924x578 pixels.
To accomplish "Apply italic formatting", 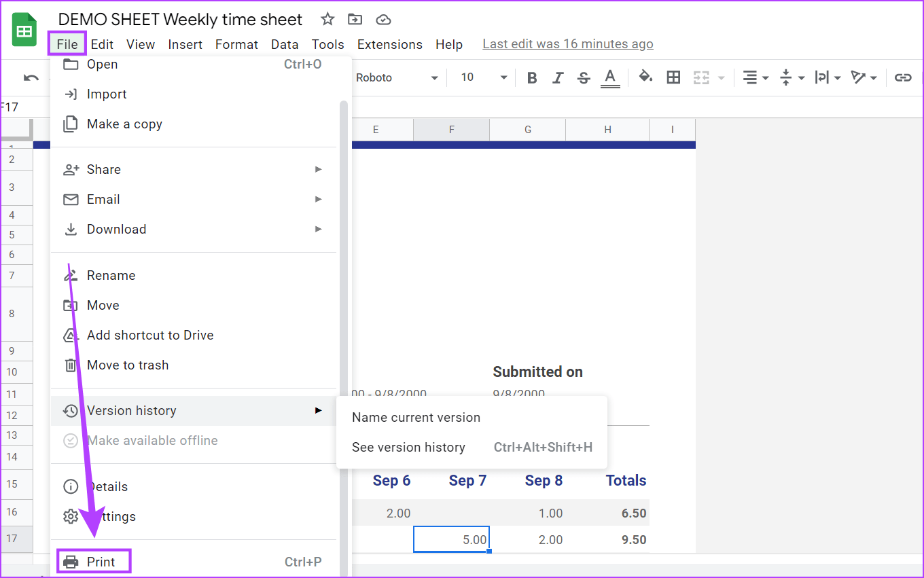I will point(558,77).
